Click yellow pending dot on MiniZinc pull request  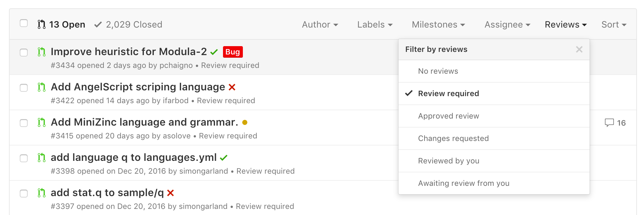[x=245, y=122]
